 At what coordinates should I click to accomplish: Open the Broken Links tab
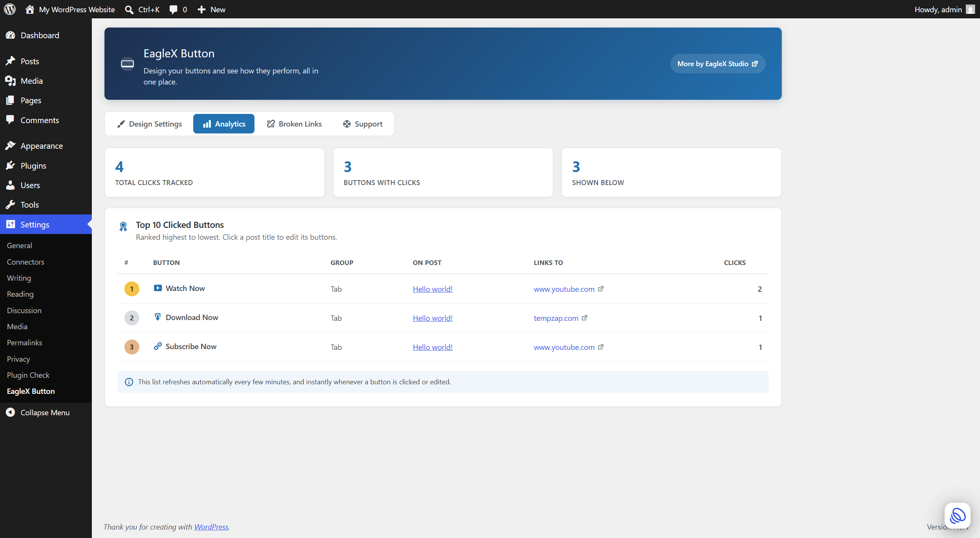pyautogui.click(x=294, y=124)
